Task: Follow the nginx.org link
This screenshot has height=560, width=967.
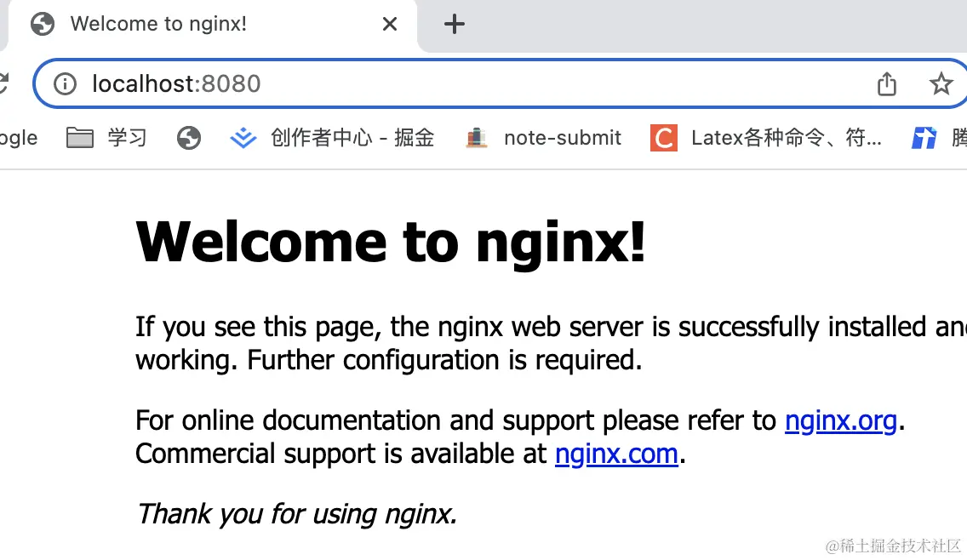Action: click(840, 420)
